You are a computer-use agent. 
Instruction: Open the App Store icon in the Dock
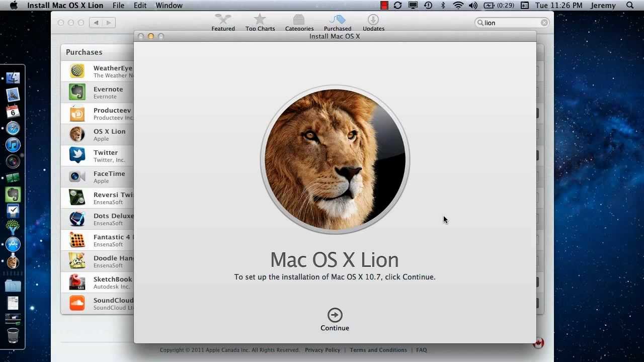pyautogui.click(x=13, y=244)
